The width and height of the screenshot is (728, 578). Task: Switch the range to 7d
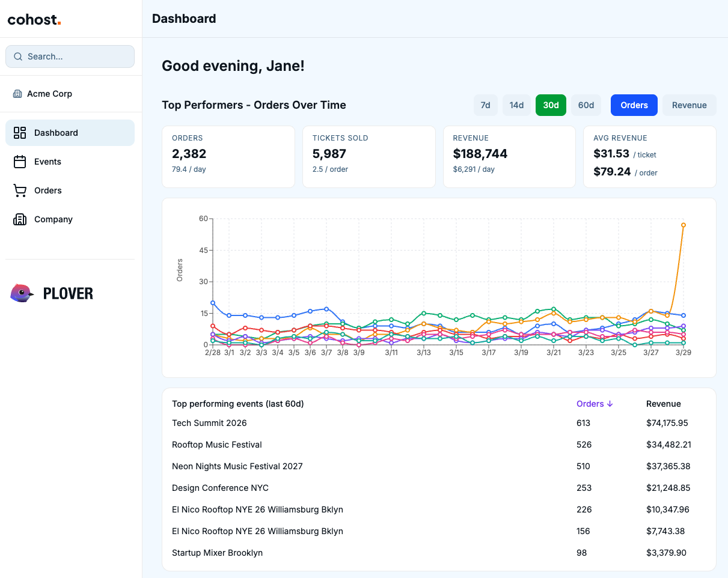coord(485,105)
